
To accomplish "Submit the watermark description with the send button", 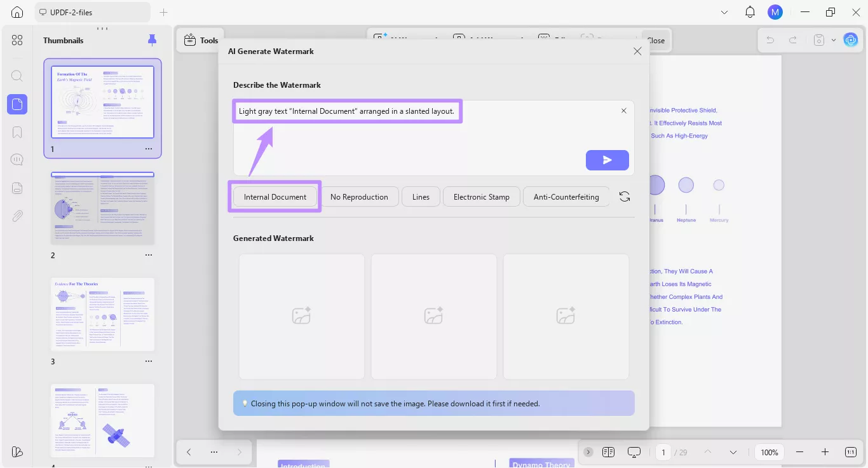I will coord(607,160).
